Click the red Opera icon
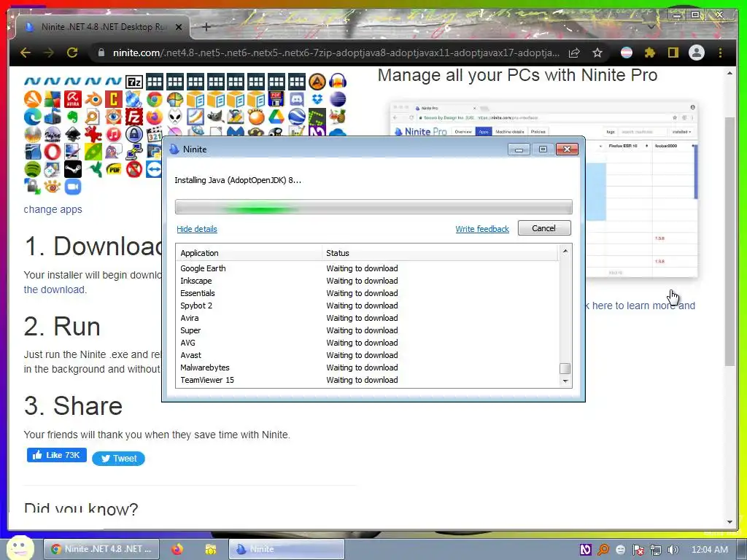 point(53,152)
